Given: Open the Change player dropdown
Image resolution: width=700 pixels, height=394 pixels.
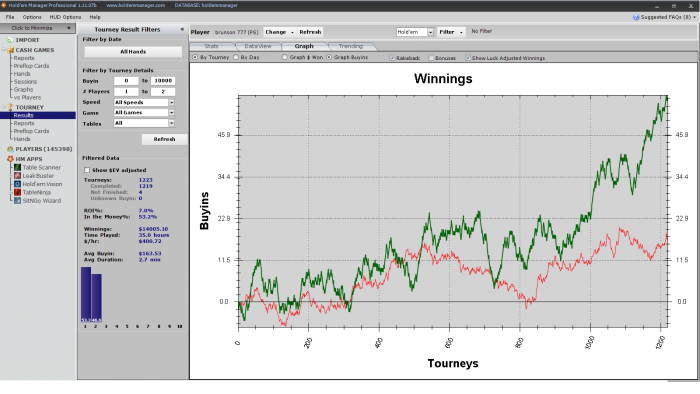Looking at the screenshot, I should point(279,32).
